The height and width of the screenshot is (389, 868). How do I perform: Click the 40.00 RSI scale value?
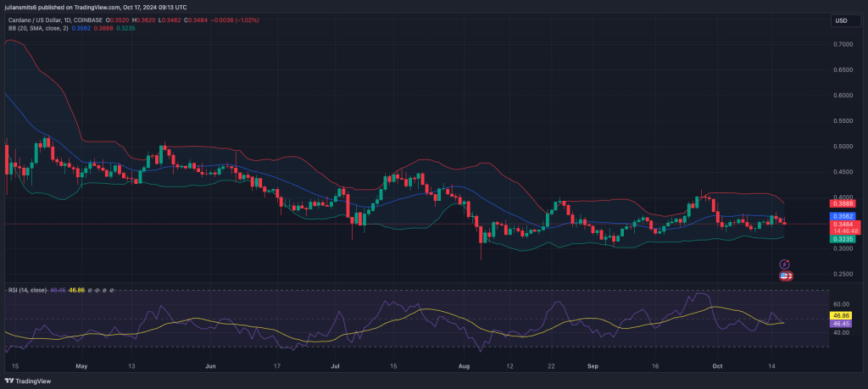click(840, 333)
